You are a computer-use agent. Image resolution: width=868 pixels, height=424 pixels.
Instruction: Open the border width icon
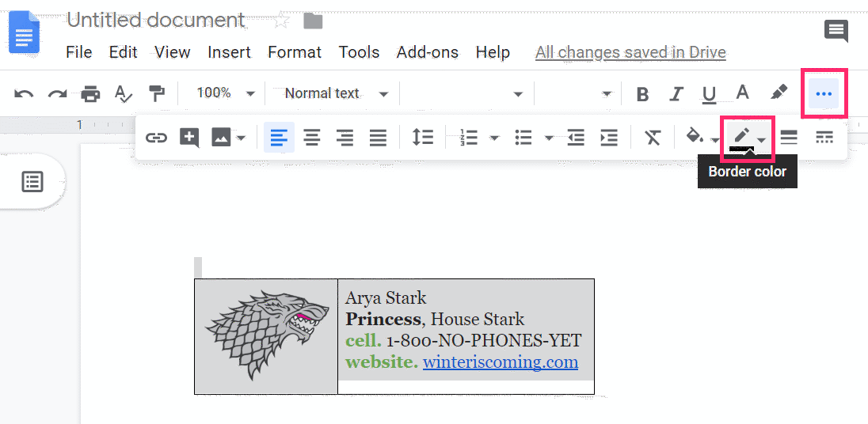[789, 138]
